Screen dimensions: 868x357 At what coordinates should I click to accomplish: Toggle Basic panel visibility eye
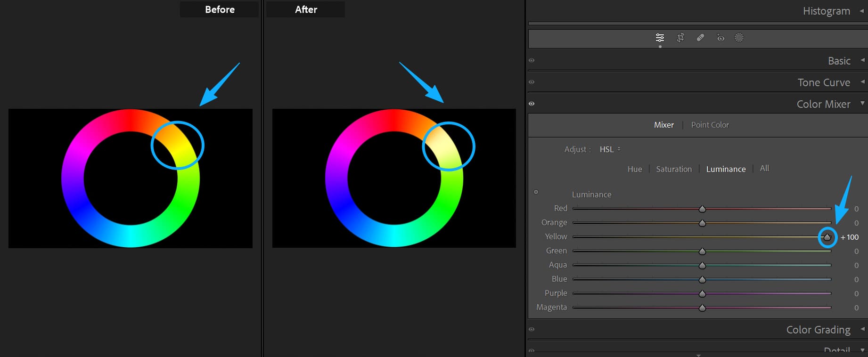[x=532, y=60]
